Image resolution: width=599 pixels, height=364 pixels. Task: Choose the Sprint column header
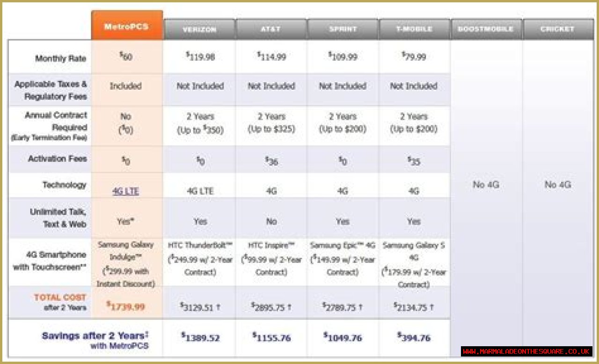tap(343, 29)
